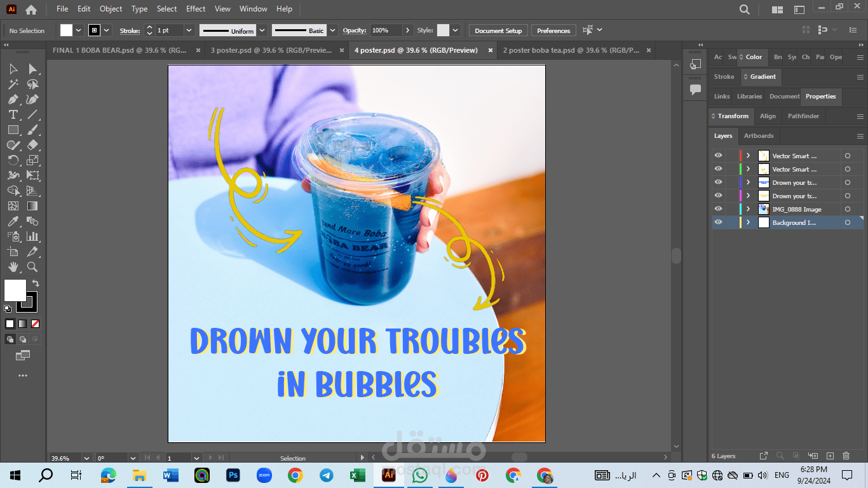Click the Document Setup button
The height and width of the screenshot is (488, 868).
coord(498,30)
